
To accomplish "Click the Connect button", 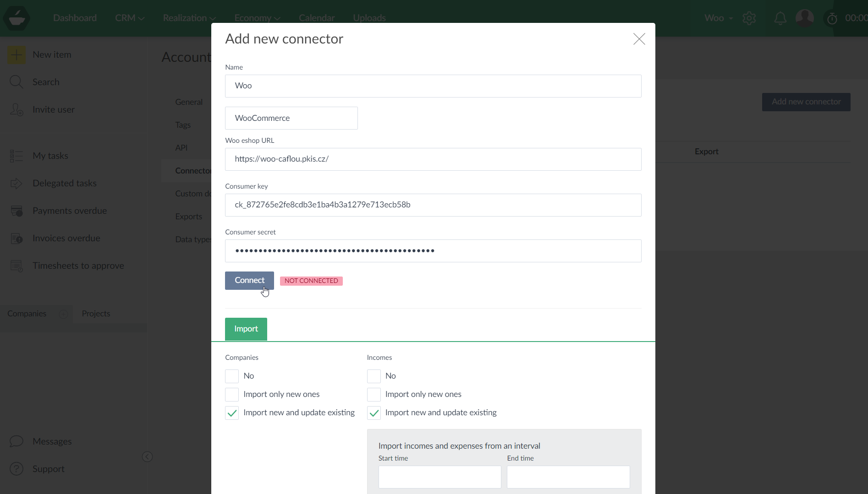I will click(x=249, y=280).
